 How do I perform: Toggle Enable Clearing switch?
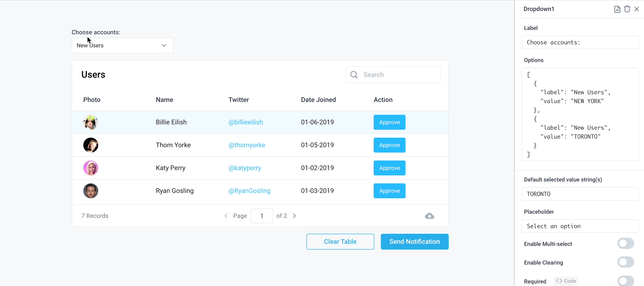[x=626, y=262]
